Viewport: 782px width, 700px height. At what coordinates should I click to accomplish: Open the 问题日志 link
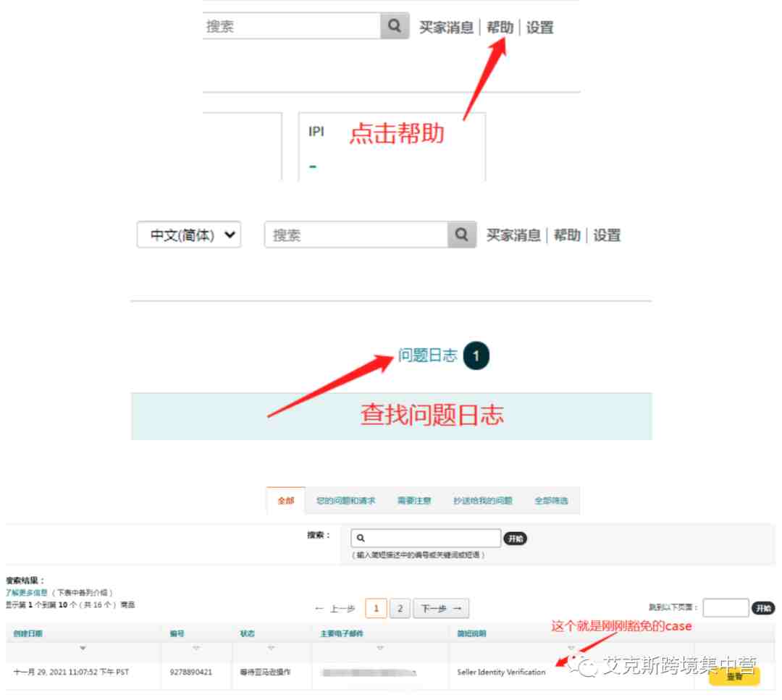point(427,355)
